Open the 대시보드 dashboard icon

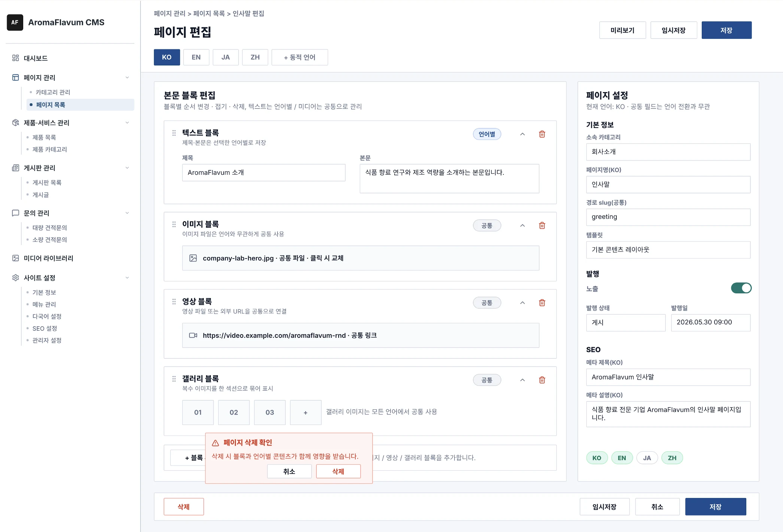point(15,58)
